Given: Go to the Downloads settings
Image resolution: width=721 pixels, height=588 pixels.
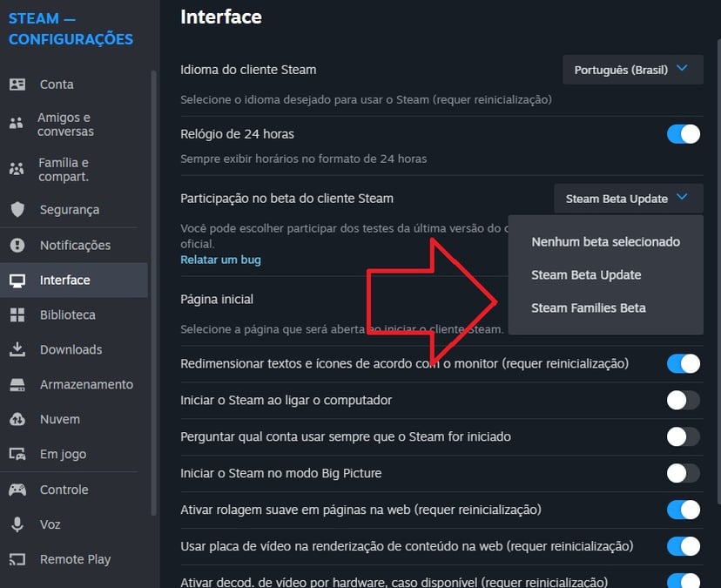Looking at the screenshot, I should [73, 349].
